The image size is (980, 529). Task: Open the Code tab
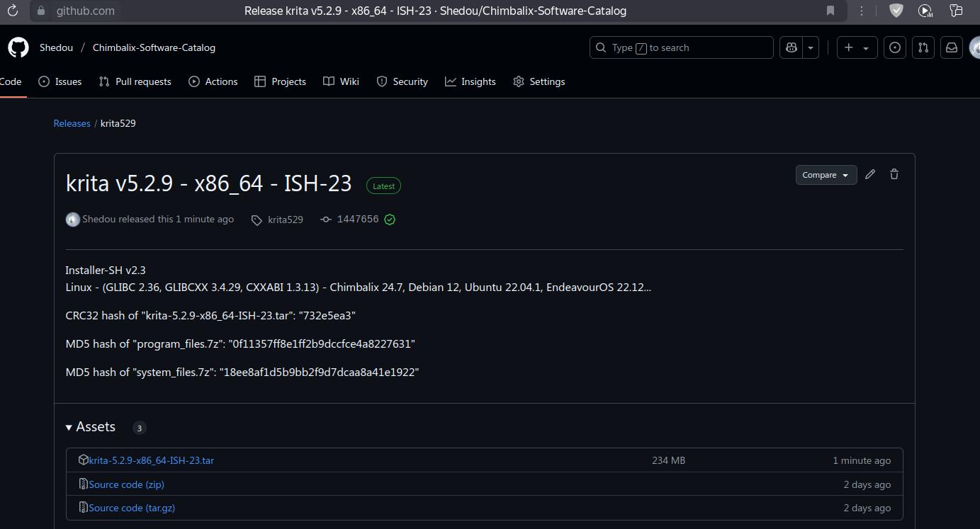pyautogui.click(x=11, y=81)
